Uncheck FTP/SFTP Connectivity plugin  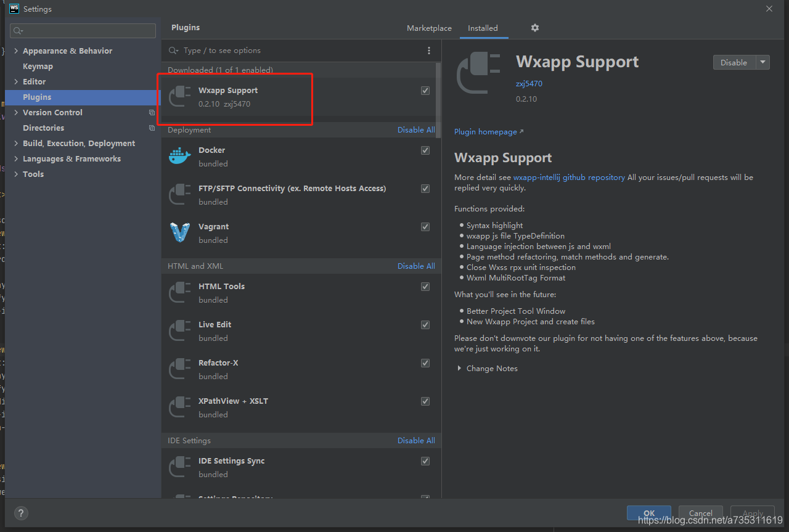[x=425, y=189]
